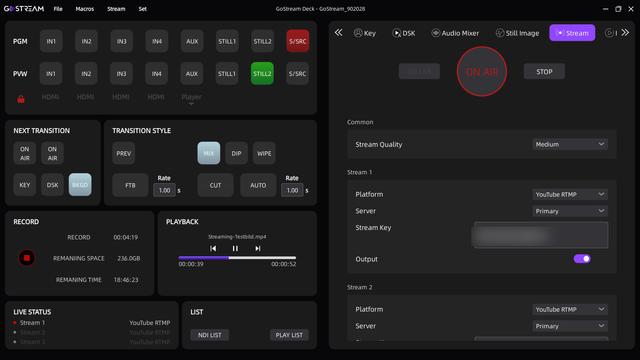Open the Set menu
This screenshot has height=360, width=640.
[x=142, y=9]
